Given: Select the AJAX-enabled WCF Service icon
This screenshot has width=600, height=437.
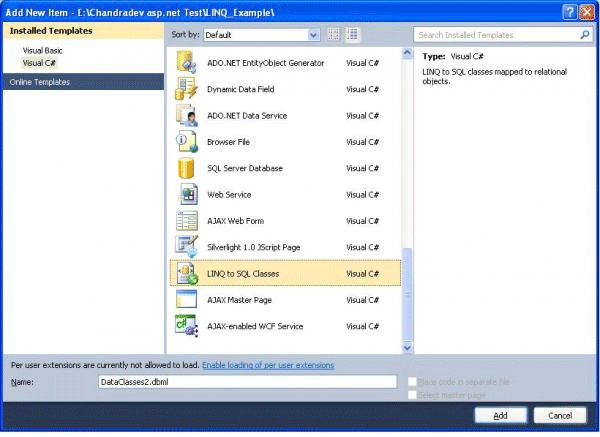Looking at the screenshot, I should click(186, 326).
